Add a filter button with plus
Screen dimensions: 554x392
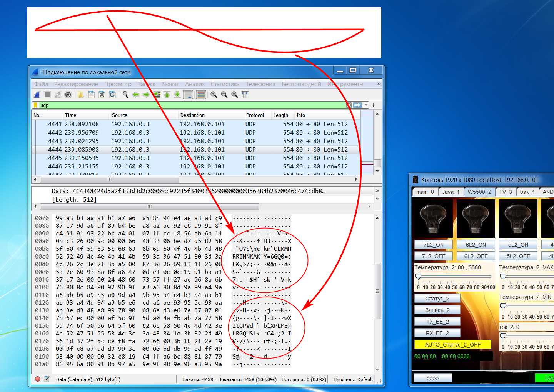click(x=373, y=105)
